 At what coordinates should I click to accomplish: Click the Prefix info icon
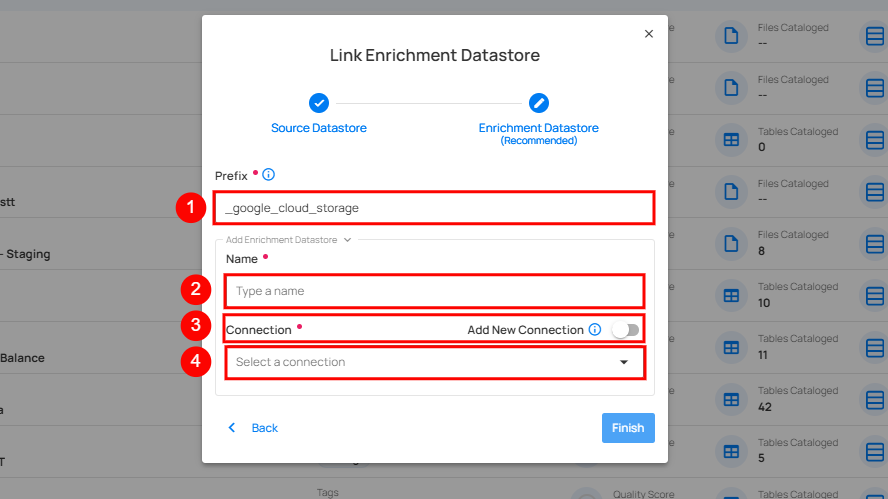(268, 175)
